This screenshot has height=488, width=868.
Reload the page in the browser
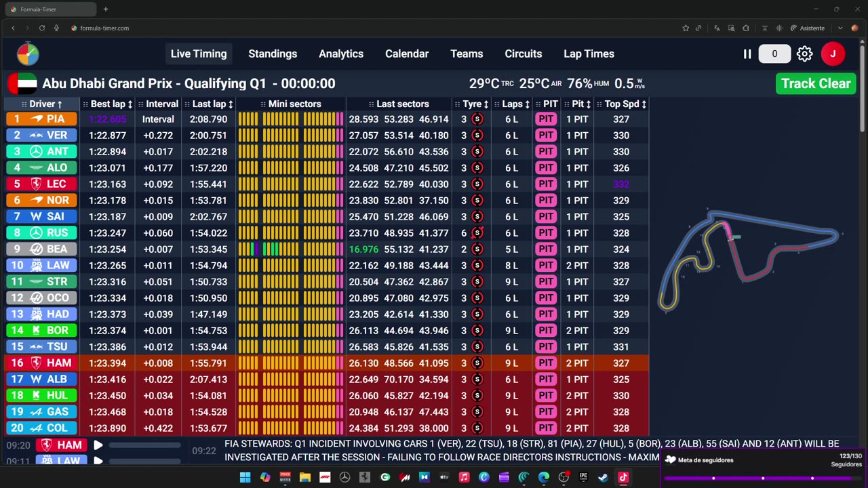pyautogui.click(x=42, y=28)
